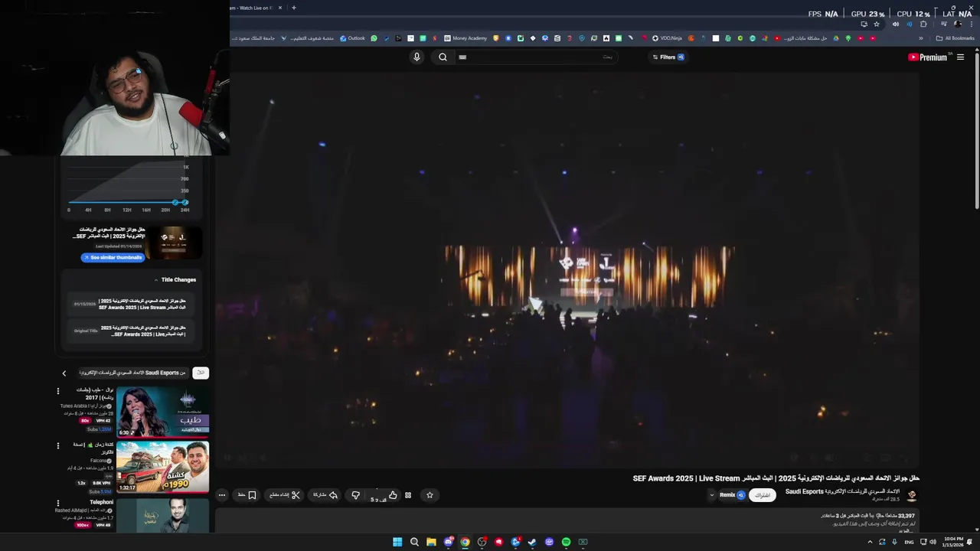The width and height of the screenshot is (980, 551).
Task: Open the Money Academy bookmark
Action: point(465,38)
